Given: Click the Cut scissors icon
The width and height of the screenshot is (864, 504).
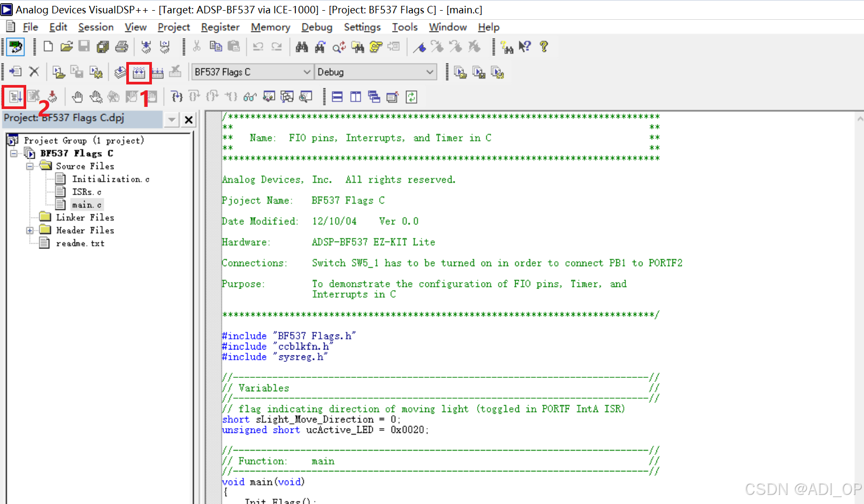Looking at the screenshot, I should point(197,46).
